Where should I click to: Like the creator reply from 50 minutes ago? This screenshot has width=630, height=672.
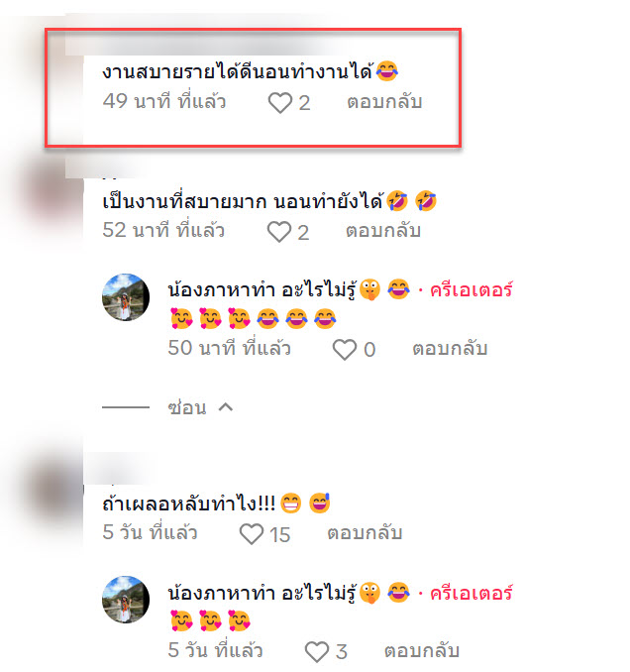345,349
